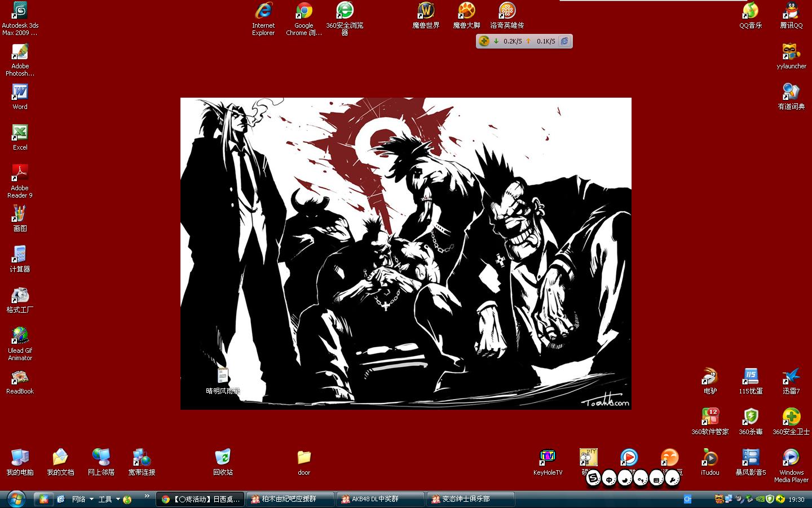
Task: Select the 回收站 recycle bin
Action: point(223,462)
